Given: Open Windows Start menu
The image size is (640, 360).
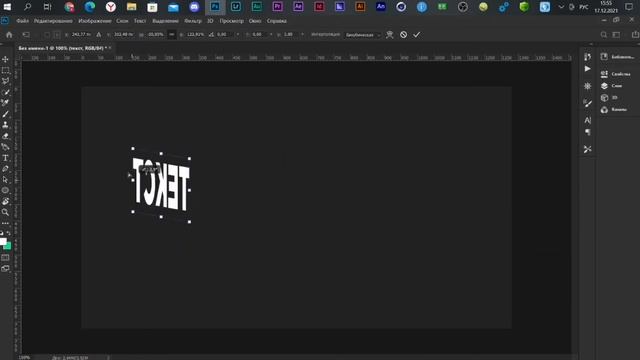Looking at the screenshot, I should point(7,7).
